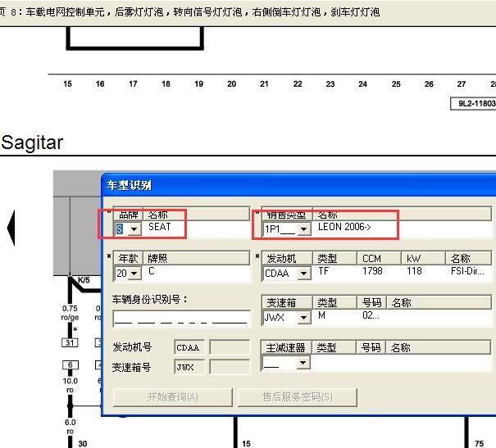Select the LEON 2006-> model name
This screenshot has height=448, width=496.
344,227
